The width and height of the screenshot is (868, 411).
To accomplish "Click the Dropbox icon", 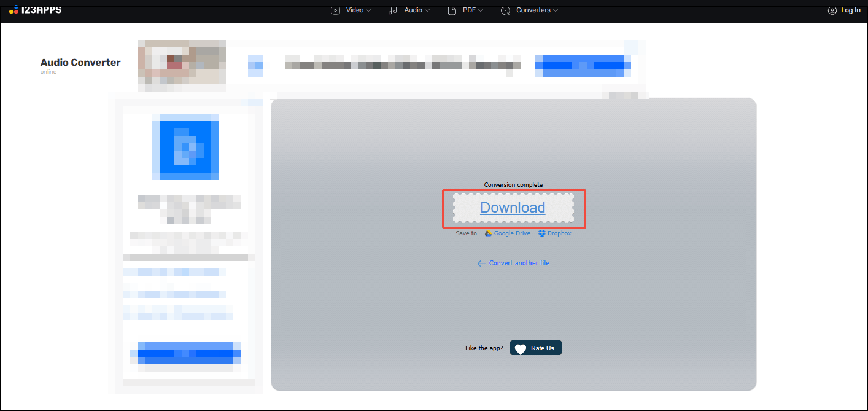I will [542, 233].
